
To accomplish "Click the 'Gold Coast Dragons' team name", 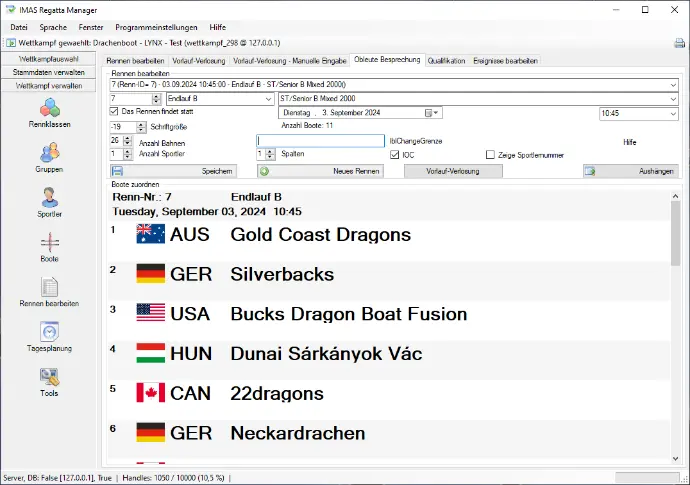I will point(321,235).
